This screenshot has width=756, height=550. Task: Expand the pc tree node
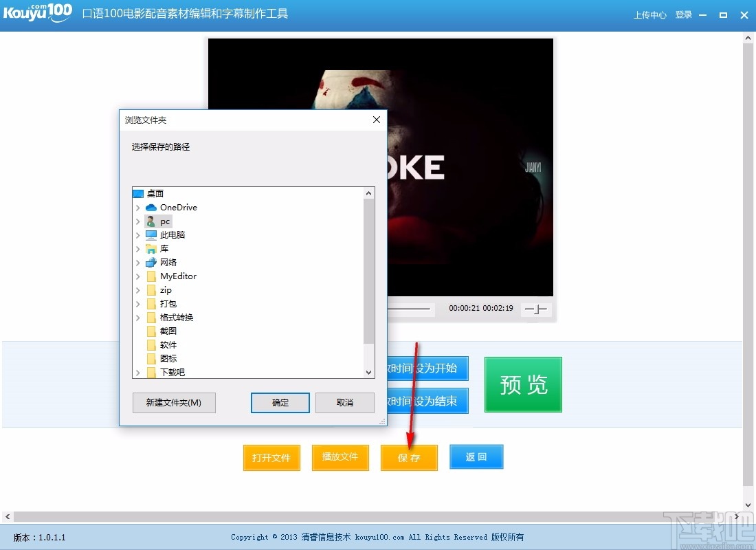click(138, 221)
